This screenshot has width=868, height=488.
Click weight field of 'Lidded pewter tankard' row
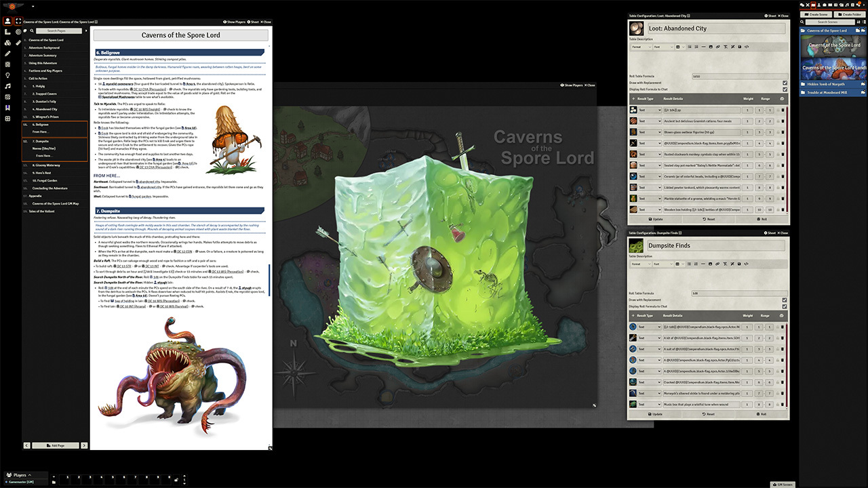click(748, 187)
